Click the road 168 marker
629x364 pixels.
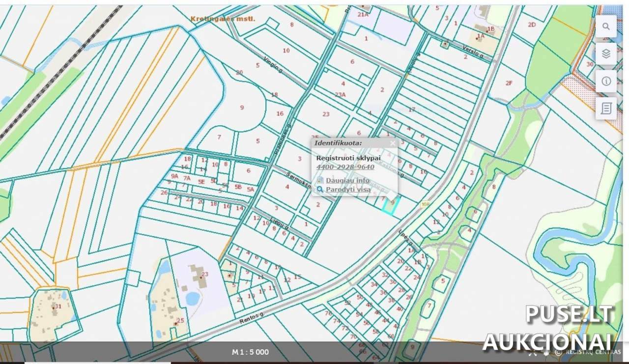[425, 204]
